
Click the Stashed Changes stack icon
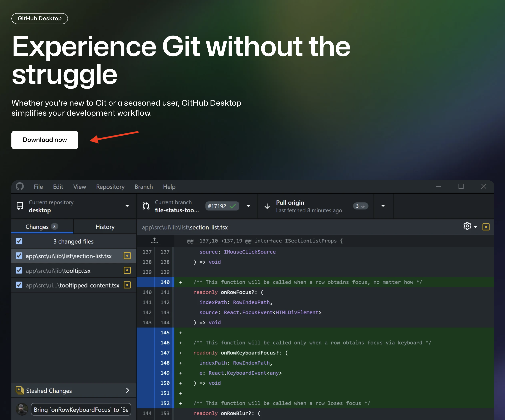pyautogui.click(x=20, y=390)
